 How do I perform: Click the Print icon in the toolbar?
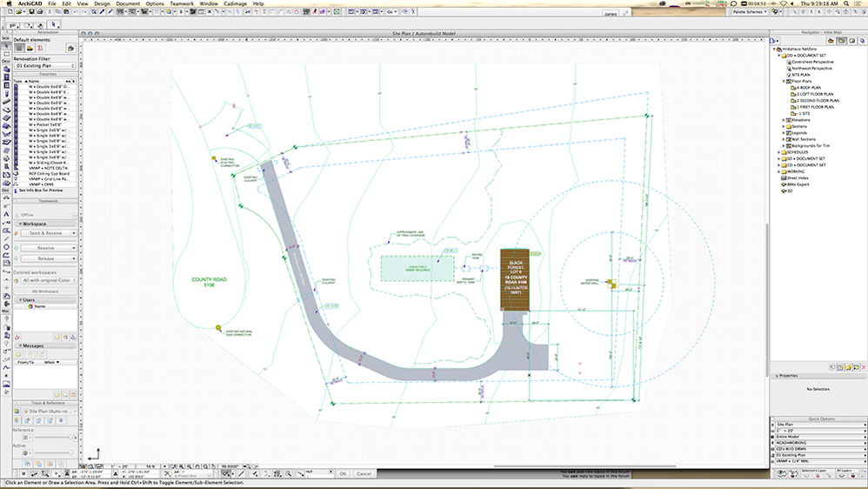(x=40, y=11)
